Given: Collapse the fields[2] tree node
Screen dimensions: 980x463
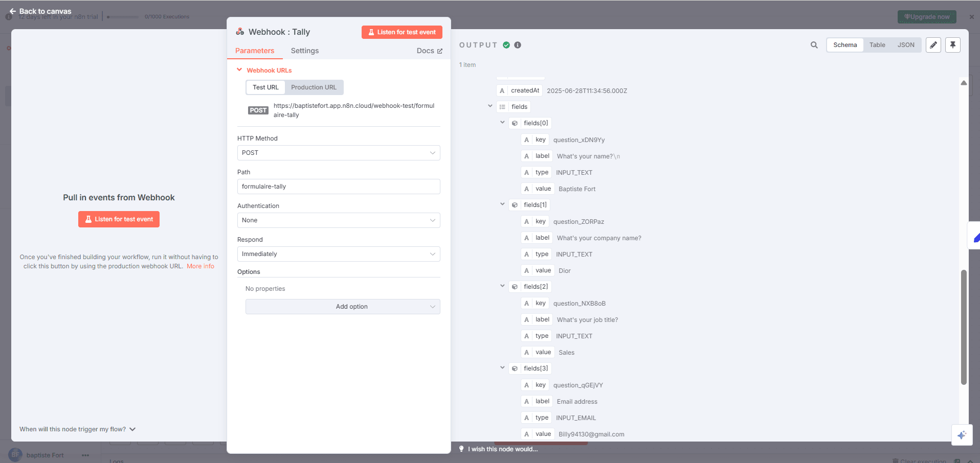Looking at the screenshot, I should click(x=502, y=286).
